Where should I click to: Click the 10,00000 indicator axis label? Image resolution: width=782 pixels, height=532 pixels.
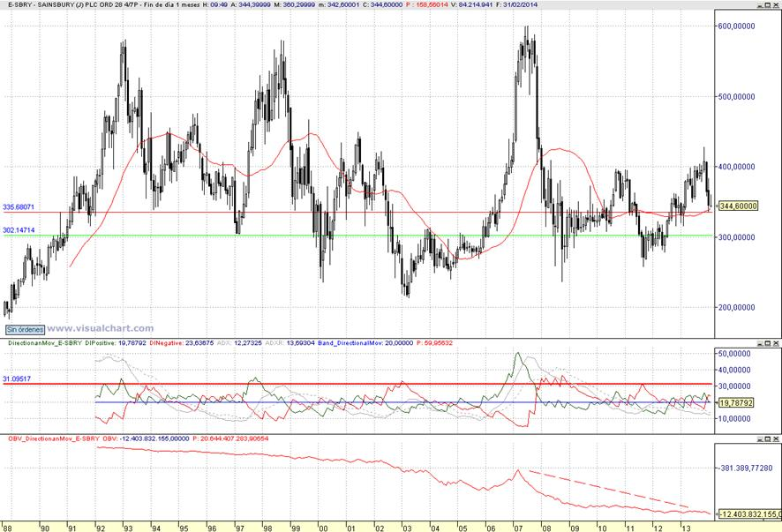pyautogui.click(x=734, y=419)
